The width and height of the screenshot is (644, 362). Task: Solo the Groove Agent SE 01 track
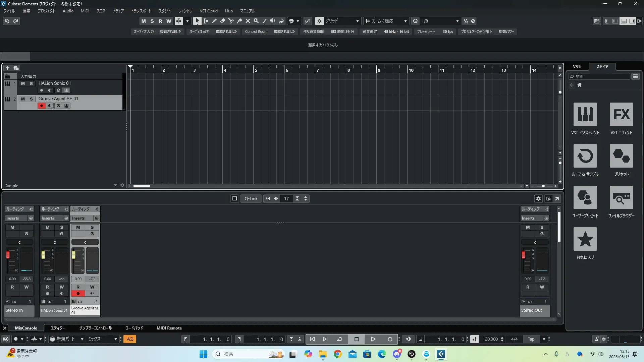tap(31, 99)
